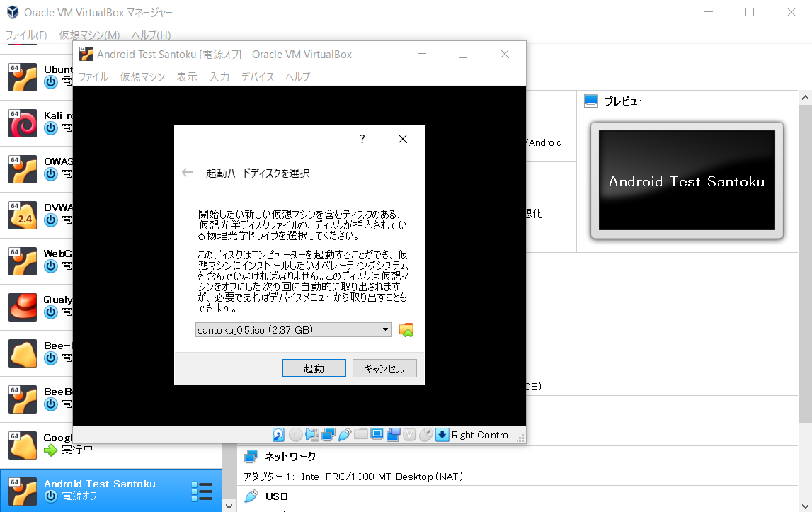Select the running Google VM icon
Viewport: 812px width, 512px height.
23,445
